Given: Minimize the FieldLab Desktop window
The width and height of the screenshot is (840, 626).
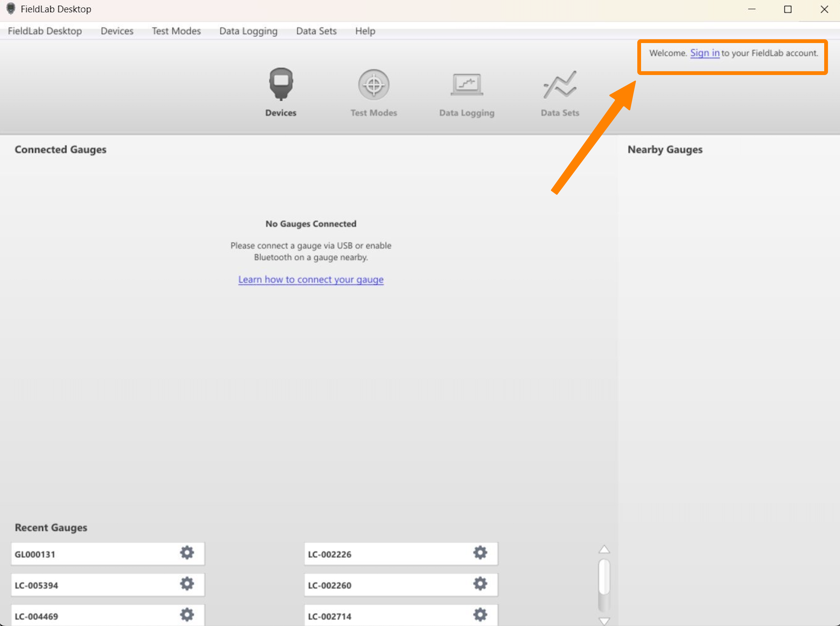Looking at the screenshot, I should 752,9.
